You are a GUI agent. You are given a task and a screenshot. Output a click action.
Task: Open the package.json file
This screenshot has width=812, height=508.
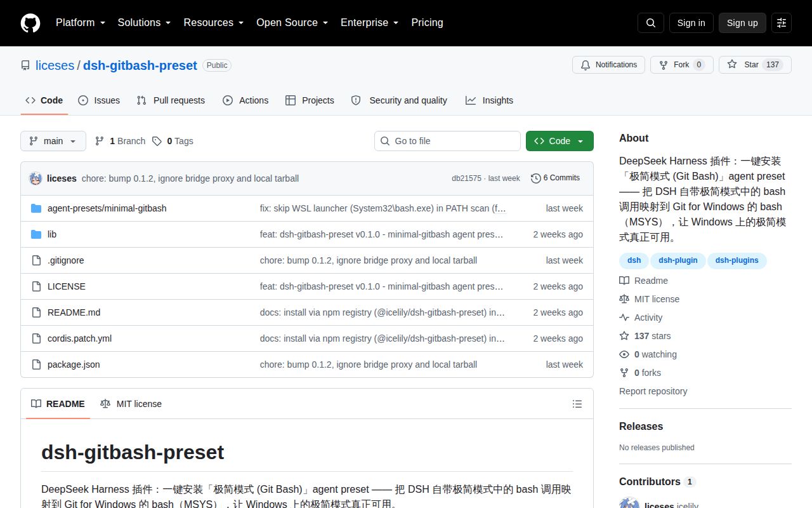[74, 364]
